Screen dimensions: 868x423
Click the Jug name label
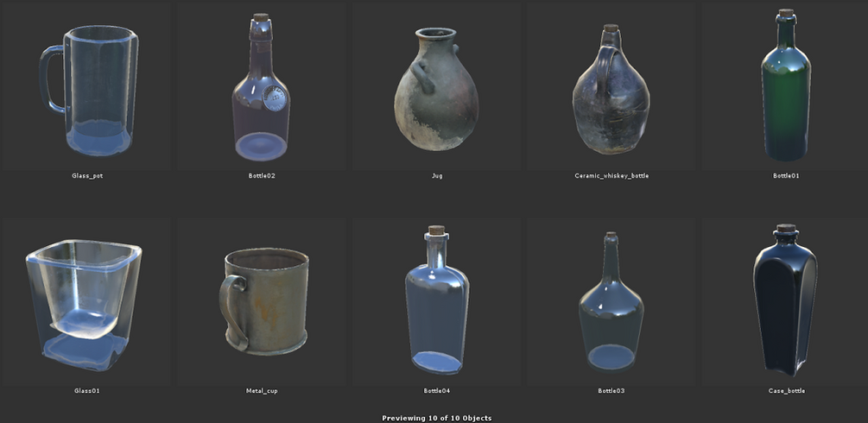coord(437,175)
